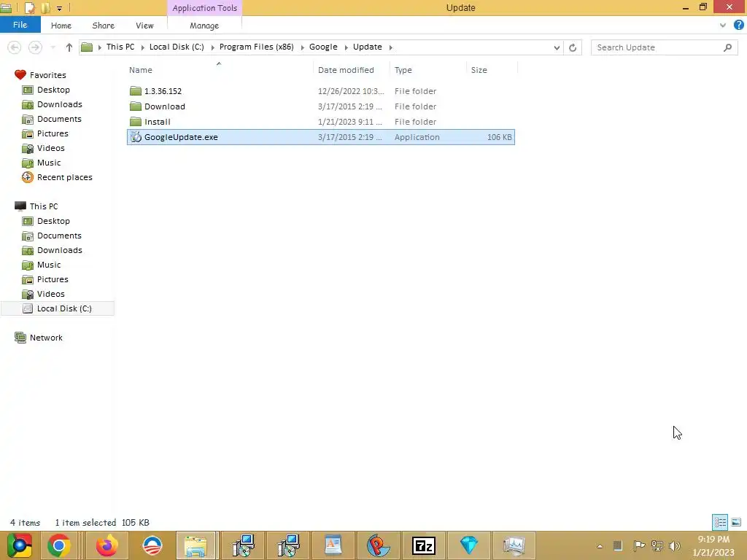Open File Explorer taskbar button
Image resolution: width=747 pixels, height=560 pixels.
(196, 545)
